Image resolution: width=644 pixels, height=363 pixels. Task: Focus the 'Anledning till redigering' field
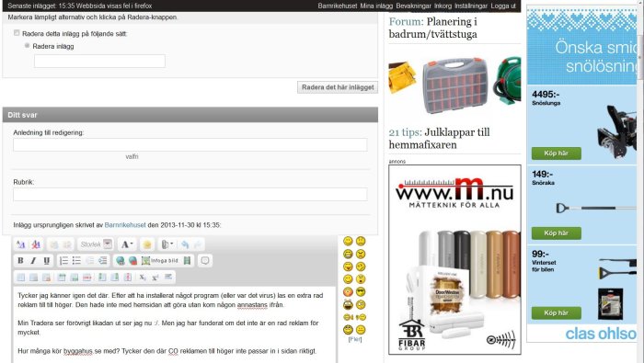(190, 145)
